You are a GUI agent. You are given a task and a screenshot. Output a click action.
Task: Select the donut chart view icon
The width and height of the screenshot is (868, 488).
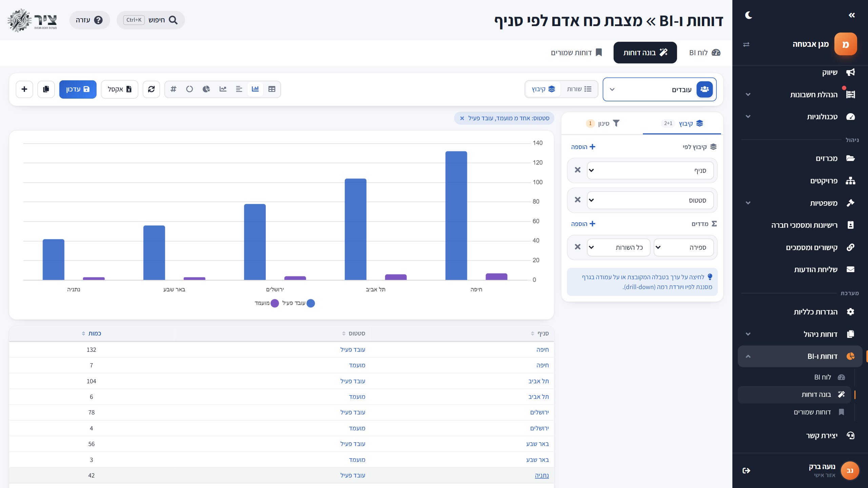[x=190, y=89]
